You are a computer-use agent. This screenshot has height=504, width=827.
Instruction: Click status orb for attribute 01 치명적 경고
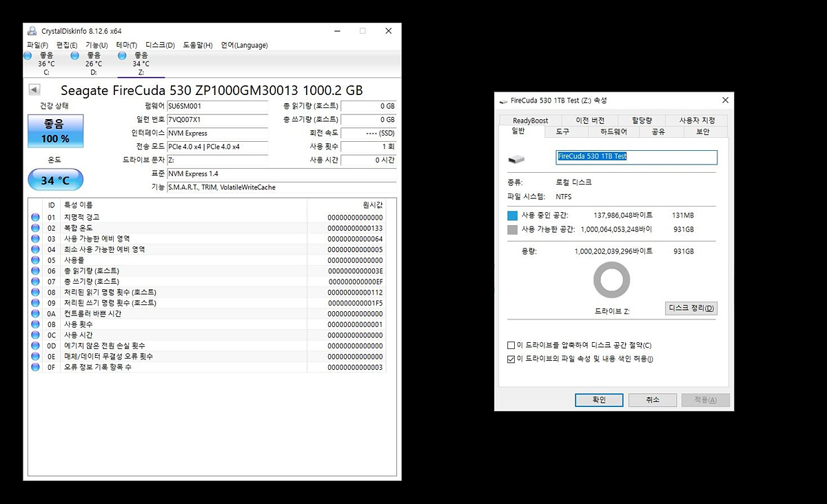(35, 218)
